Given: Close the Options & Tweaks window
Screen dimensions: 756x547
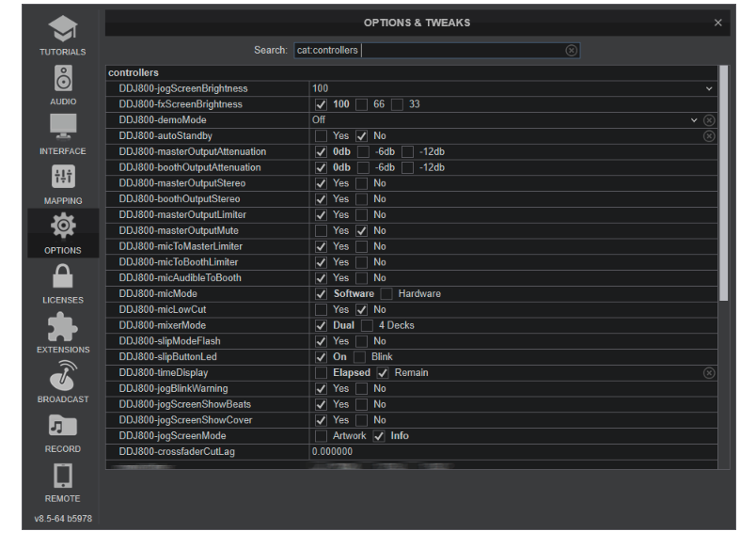Looking at the screenshot, I should coord(717,23).
